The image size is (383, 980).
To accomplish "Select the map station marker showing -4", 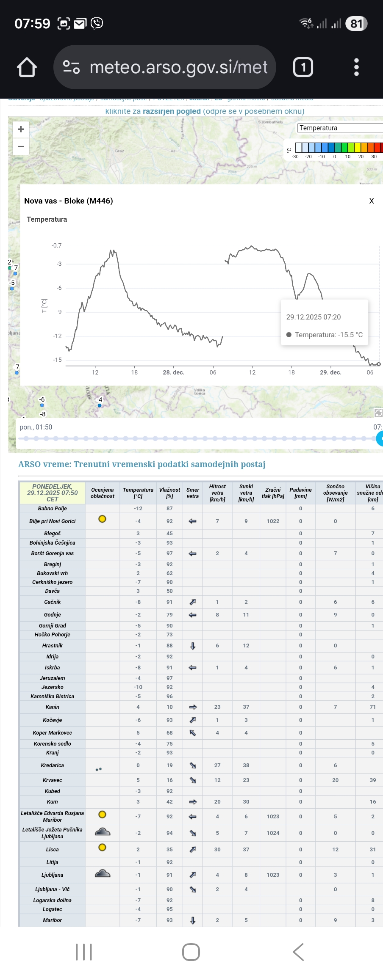I will coord(100,405).
